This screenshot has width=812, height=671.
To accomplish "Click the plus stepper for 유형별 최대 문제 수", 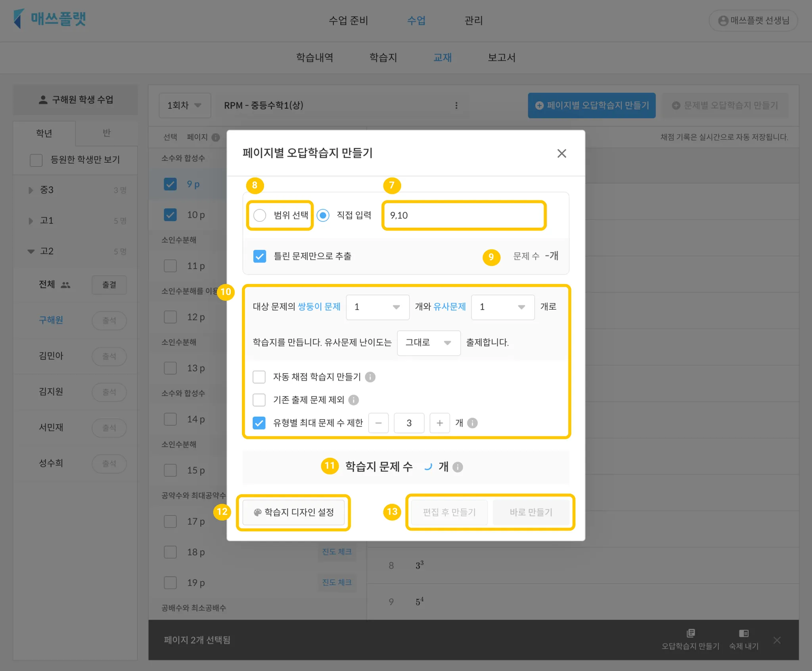I will (x=439, y=423).
